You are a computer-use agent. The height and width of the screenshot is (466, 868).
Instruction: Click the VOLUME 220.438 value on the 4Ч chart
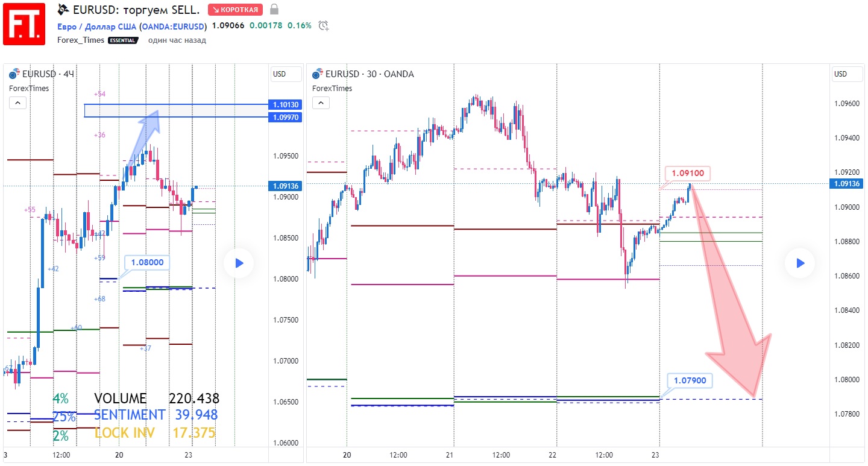pyautogui.click(x=193, y=398)
